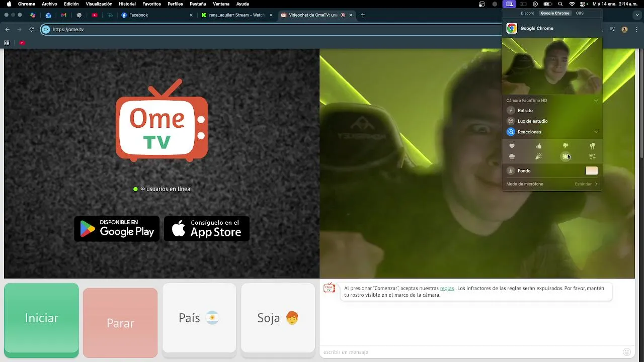Open Modo de micrófono Estándar options
The width and height of the screenshot is (644, 362).
point(552,184)
